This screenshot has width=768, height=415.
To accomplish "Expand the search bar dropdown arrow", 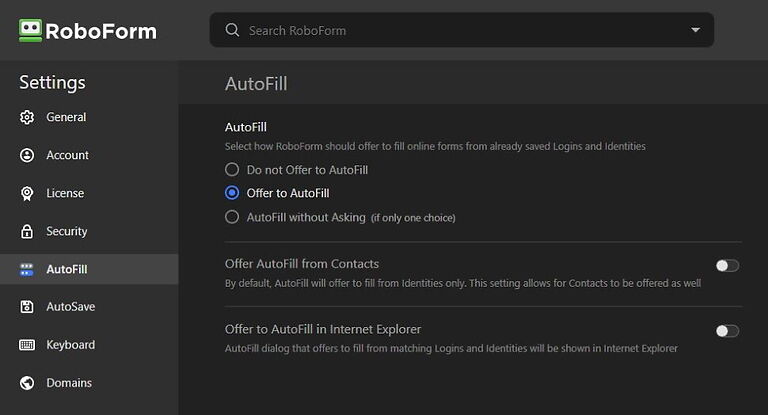I will pos(696,30).
